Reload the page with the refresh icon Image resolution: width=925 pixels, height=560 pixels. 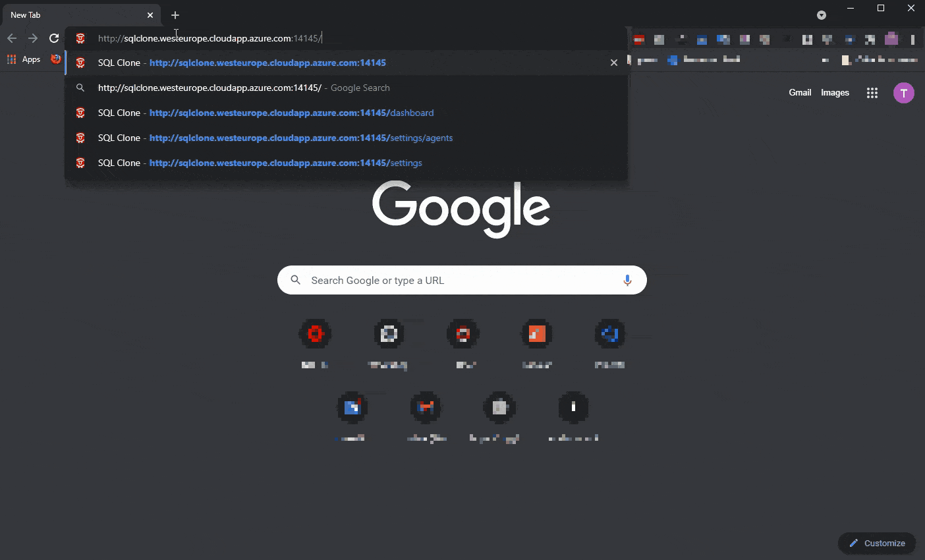(x=54, y=38)
